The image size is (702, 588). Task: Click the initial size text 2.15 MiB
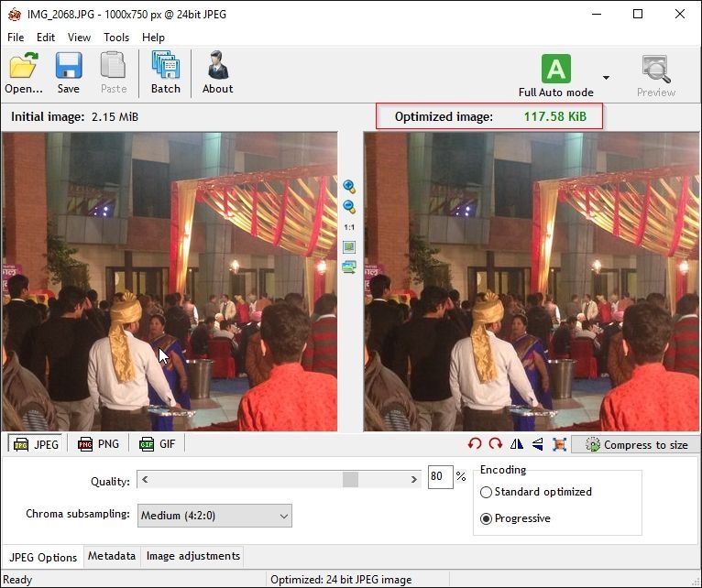(x=115, y=117)
